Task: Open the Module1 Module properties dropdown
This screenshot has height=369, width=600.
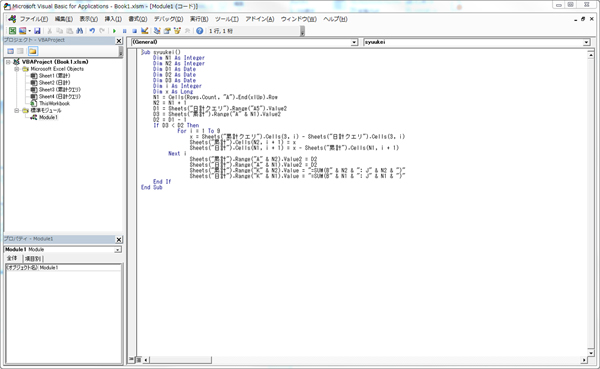Action: (x=118, y=250)
